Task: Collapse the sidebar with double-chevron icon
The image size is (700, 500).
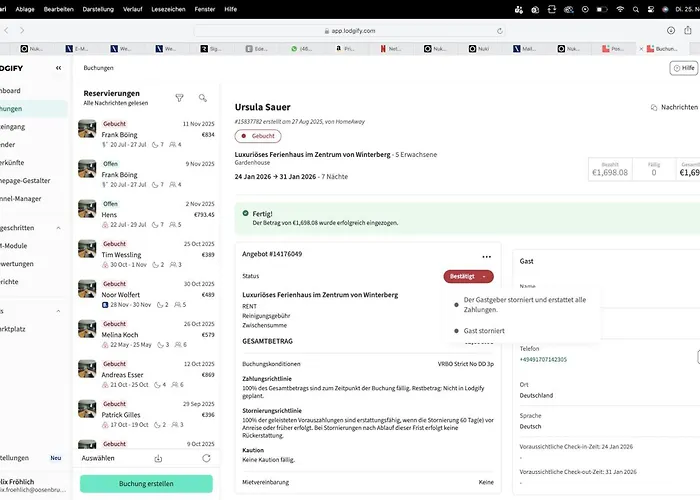Action: 58,68
